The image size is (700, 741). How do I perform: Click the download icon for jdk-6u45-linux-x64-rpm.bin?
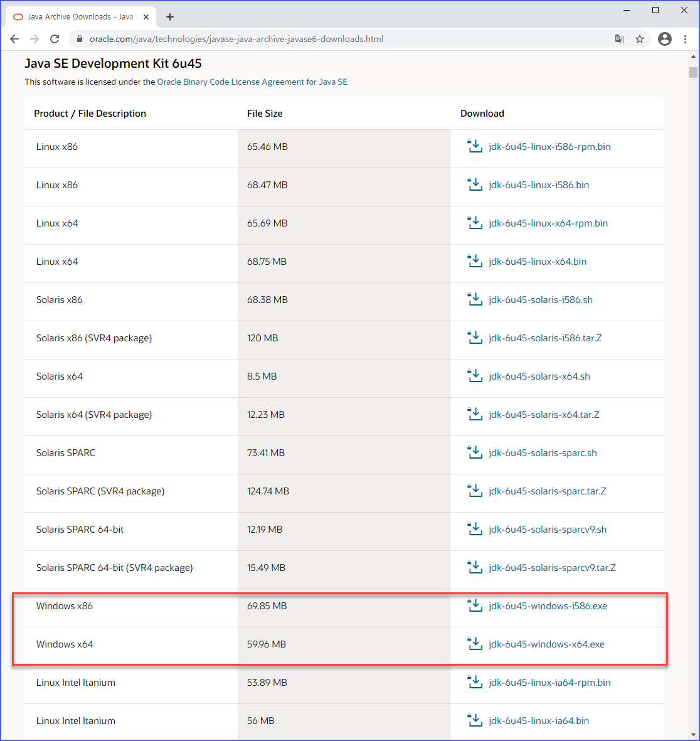[x=475, y=223]
